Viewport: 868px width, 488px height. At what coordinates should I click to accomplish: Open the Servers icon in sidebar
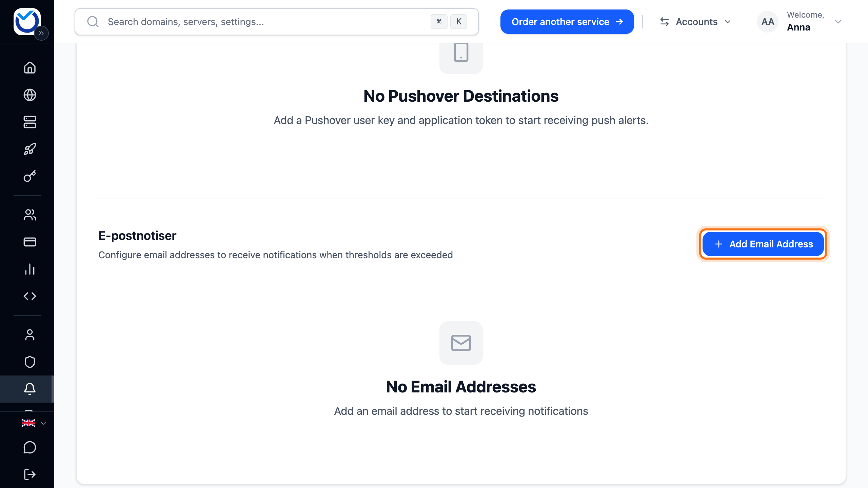[x=30, y=122]
